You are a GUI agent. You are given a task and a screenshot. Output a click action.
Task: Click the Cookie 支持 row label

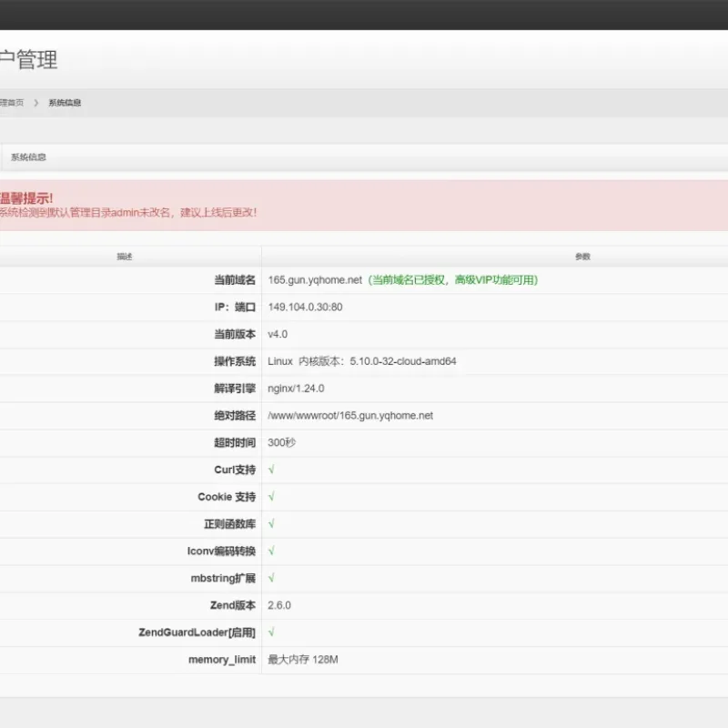227,497
